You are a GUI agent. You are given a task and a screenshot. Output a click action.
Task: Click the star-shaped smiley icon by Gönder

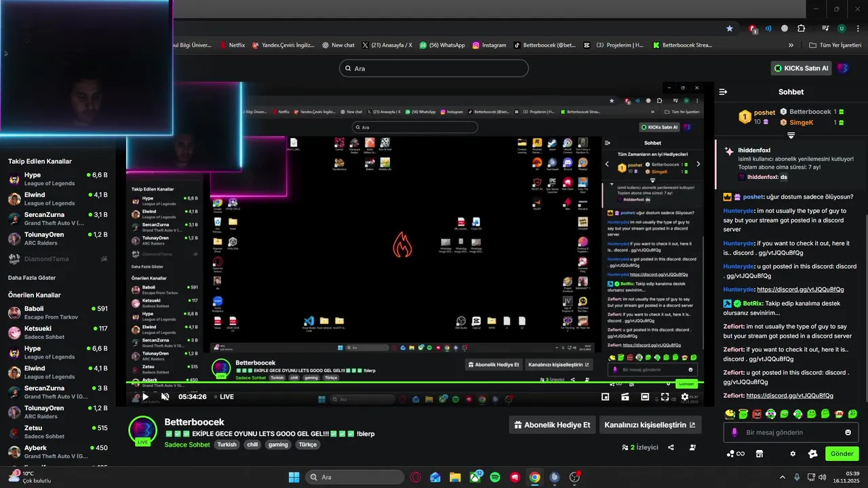pyautogui.click(x=813, y=453)
